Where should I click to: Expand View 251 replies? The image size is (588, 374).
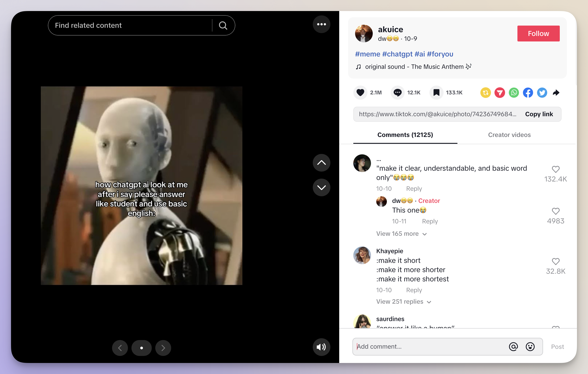[x=403, y=301]
